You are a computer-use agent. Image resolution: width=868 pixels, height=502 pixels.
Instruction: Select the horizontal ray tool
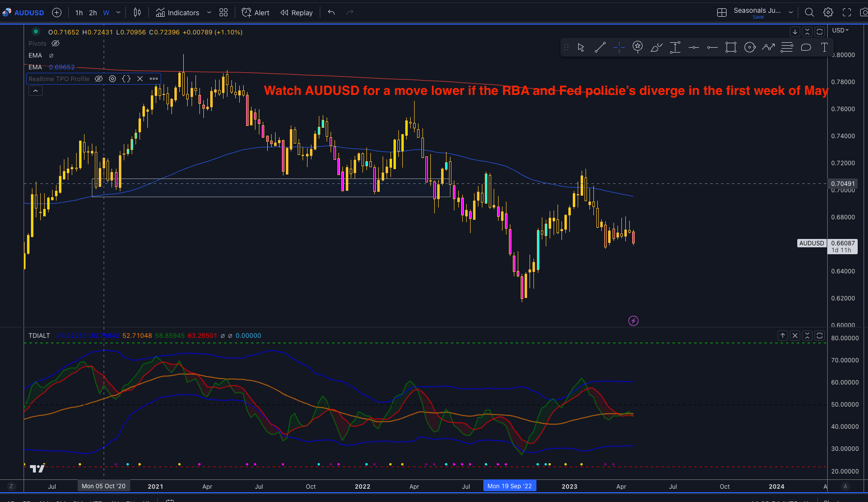(712, 47)
